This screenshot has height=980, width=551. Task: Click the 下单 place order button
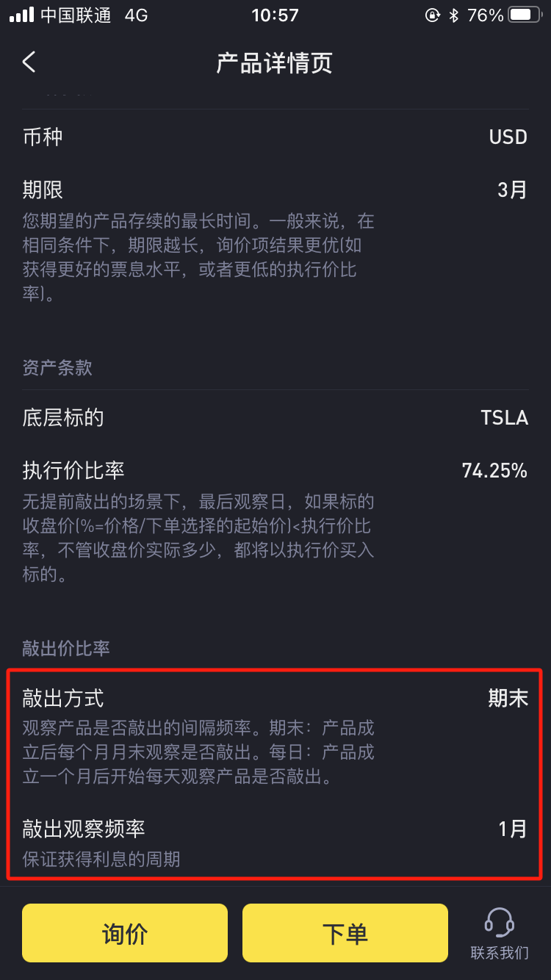coord(345,933)
